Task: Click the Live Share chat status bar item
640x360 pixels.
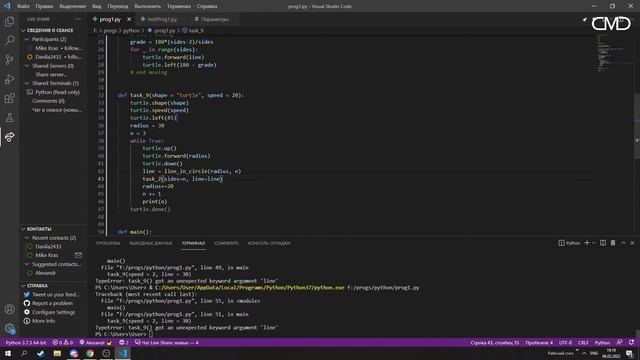Action: [x=167, y=342]
